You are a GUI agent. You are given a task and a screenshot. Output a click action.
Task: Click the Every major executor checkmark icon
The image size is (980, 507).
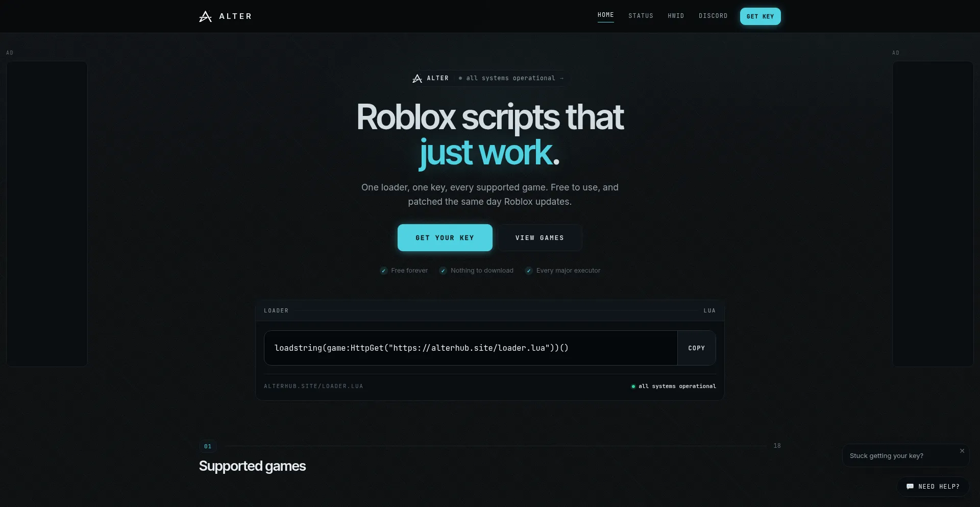pos(529,271)
